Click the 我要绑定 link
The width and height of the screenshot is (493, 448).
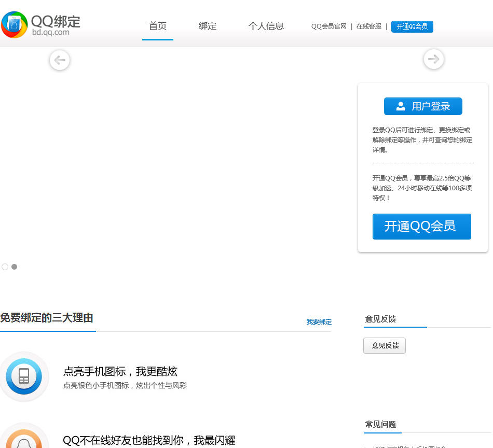coord(319,321)
